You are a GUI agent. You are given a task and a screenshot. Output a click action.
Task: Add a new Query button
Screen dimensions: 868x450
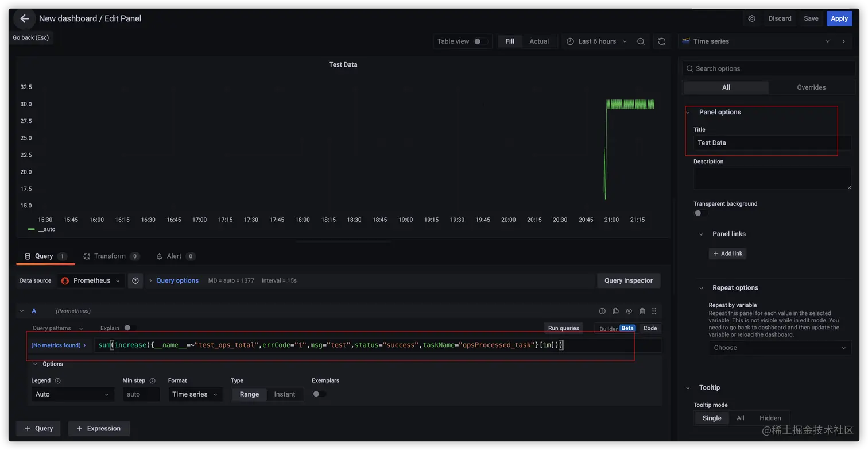[x=38, y=428]
